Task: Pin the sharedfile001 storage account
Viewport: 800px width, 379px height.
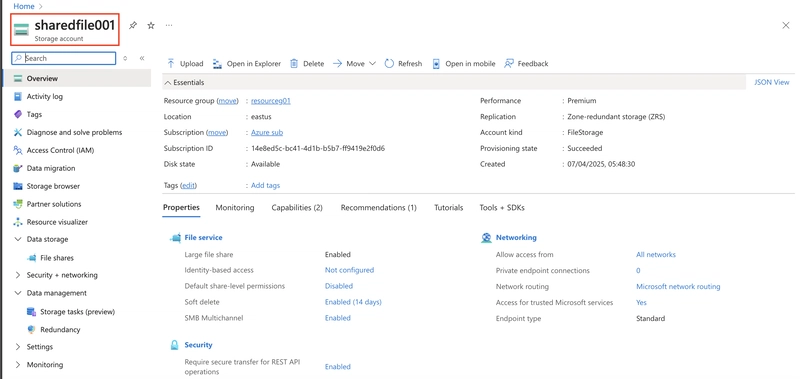Action: 133,26
